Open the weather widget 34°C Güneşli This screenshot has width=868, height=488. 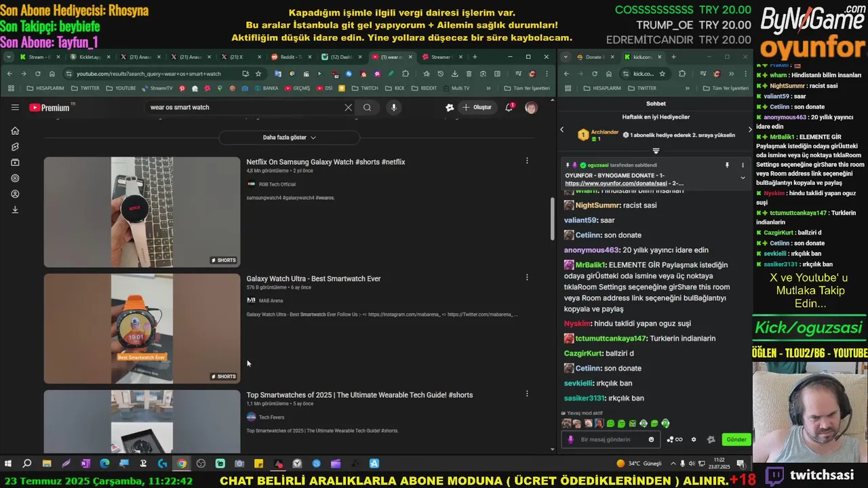click(x=639, y=464)
